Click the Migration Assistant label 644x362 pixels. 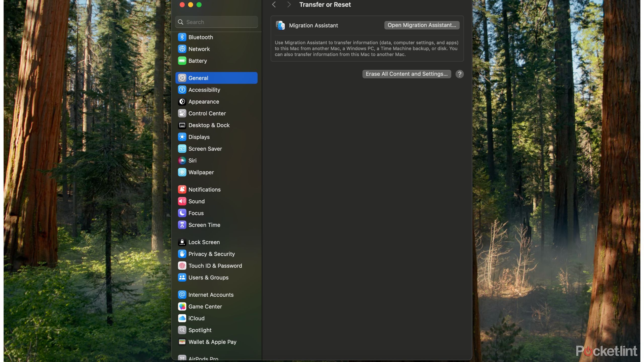pyautogui.click(x=313, y=25)
